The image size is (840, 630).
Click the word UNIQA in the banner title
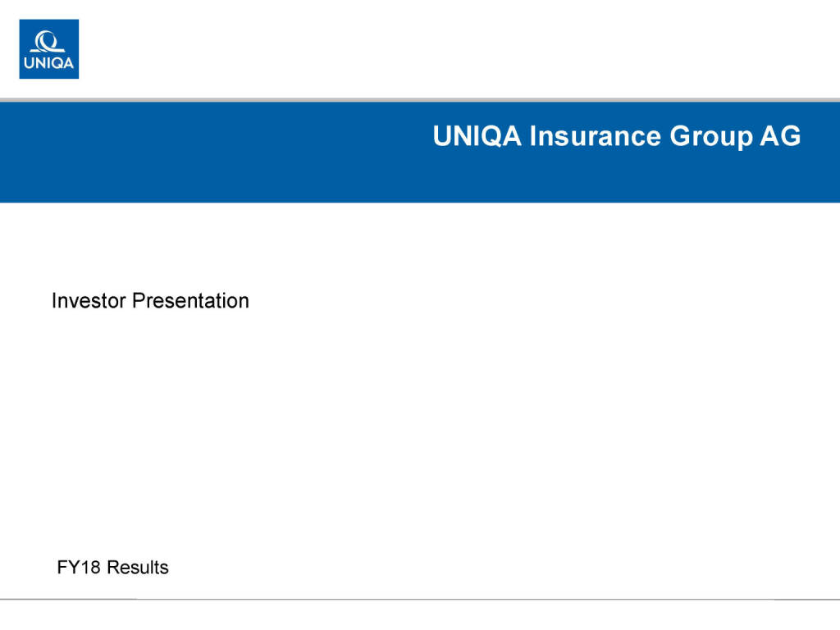[477, 136]
